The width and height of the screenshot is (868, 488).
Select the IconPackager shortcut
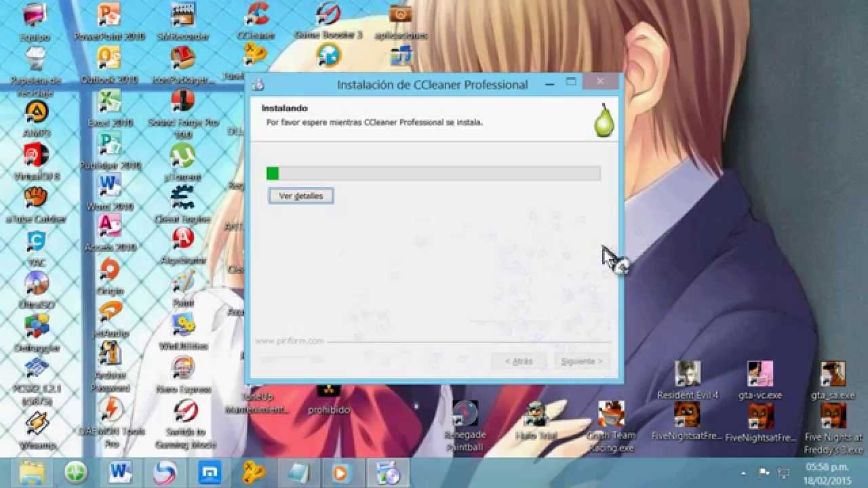click(182, 65)
